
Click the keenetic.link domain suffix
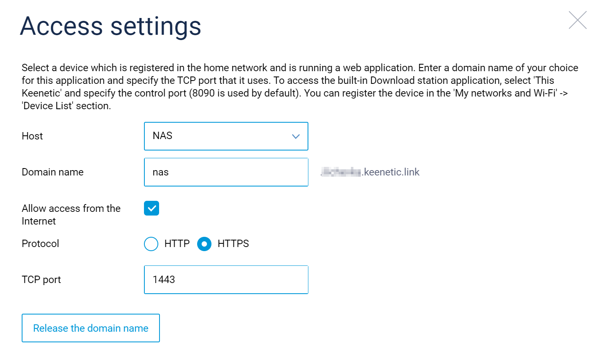coord(391,172)
